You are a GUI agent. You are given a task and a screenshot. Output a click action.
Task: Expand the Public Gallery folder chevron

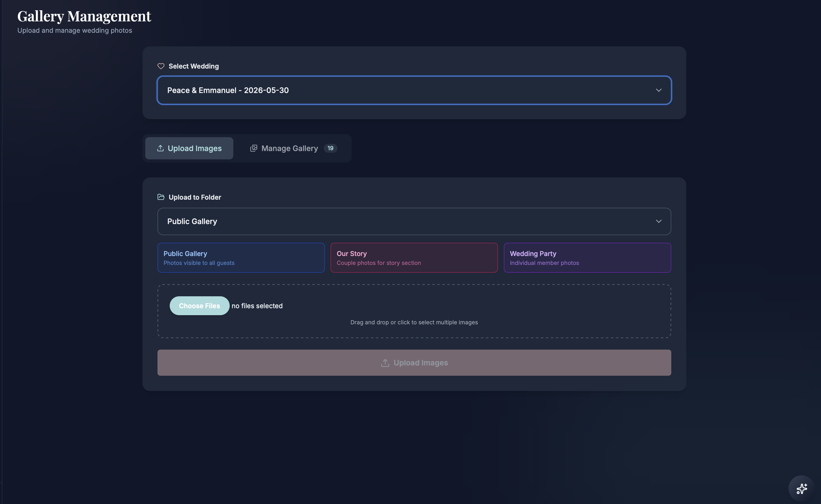pos(659,221)
